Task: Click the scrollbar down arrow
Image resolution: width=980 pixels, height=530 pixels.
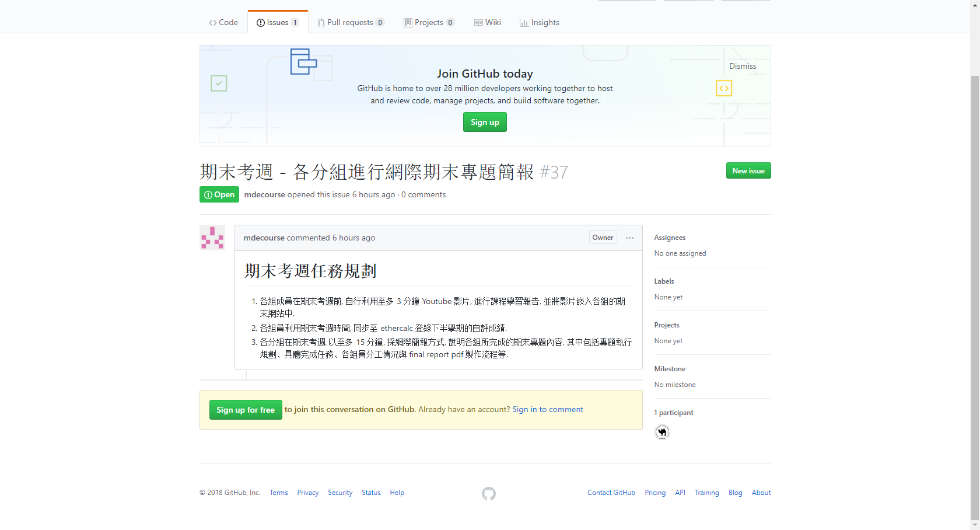Action: pos(975,525)
